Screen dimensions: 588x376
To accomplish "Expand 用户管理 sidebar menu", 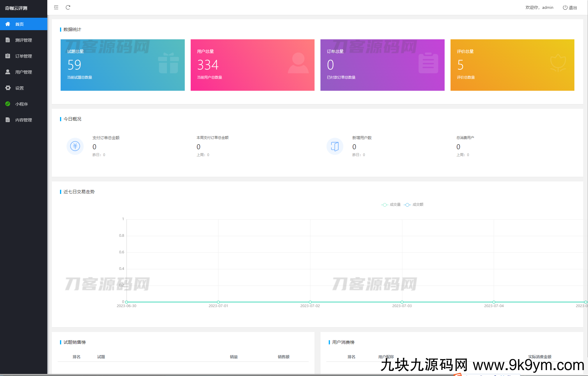I will [24, 72].
